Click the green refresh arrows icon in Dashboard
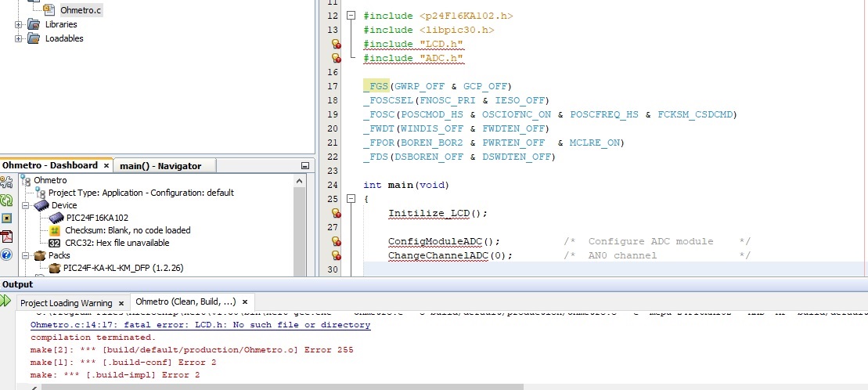Screen dimensions: 868x390 click(5, 200)
